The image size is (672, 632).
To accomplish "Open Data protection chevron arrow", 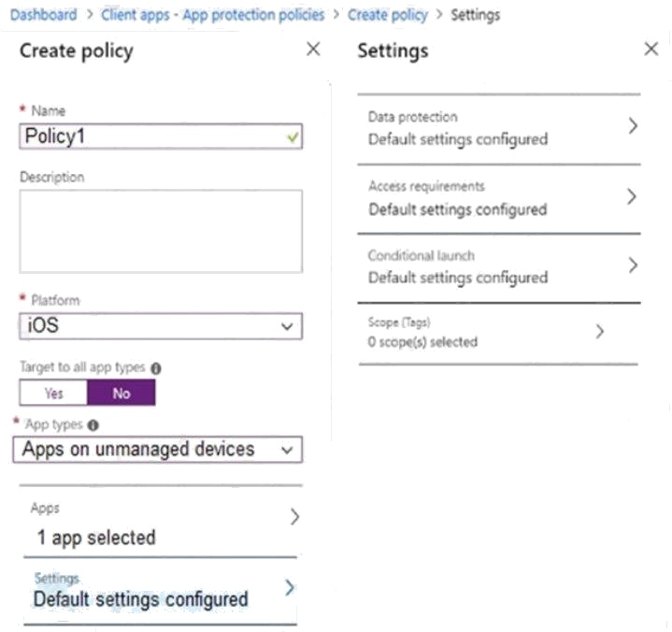I will 633,126.
